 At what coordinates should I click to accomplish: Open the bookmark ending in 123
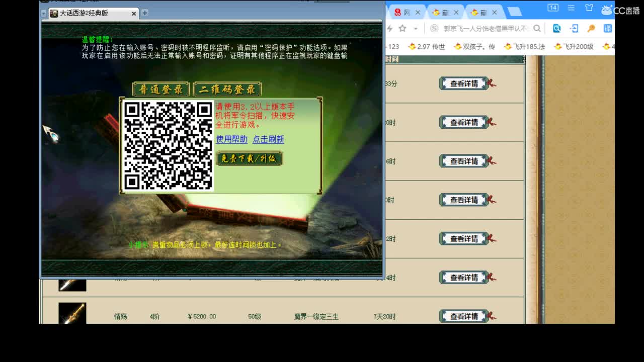[393, 47]
